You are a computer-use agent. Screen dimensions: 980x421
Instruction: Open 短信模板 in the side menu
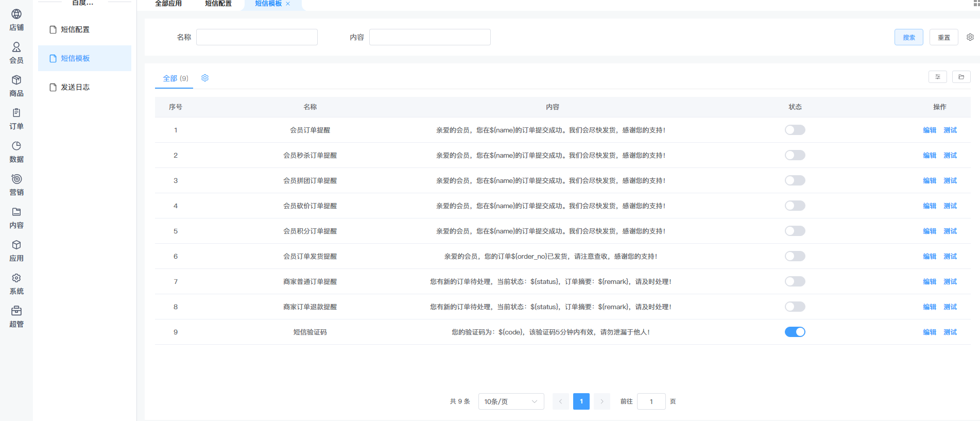pyautogui.click(x=84, y=58)
